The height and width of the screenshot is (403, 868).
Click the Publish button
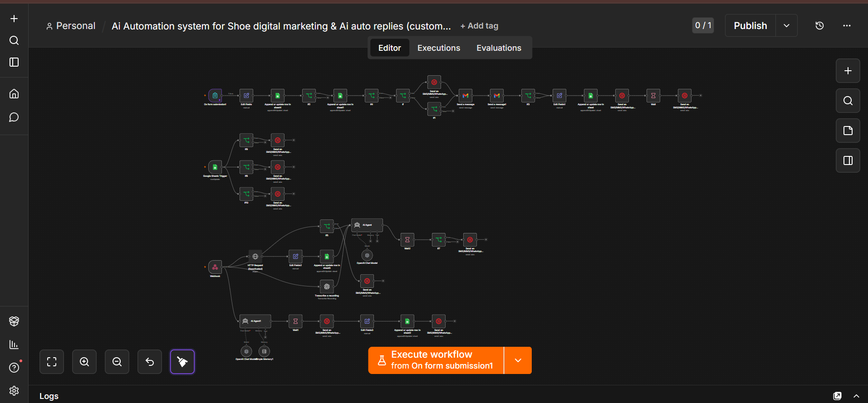750,26
